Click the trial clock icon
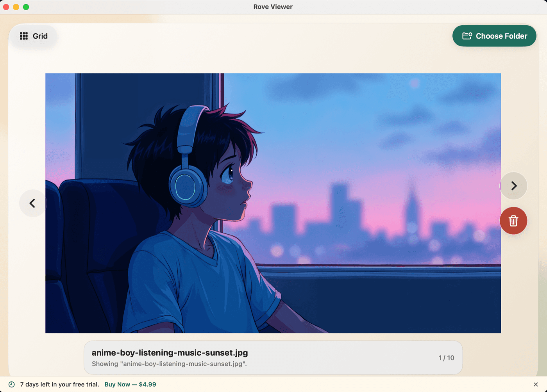This screenshot has width=547, height=392. point(12,385)
